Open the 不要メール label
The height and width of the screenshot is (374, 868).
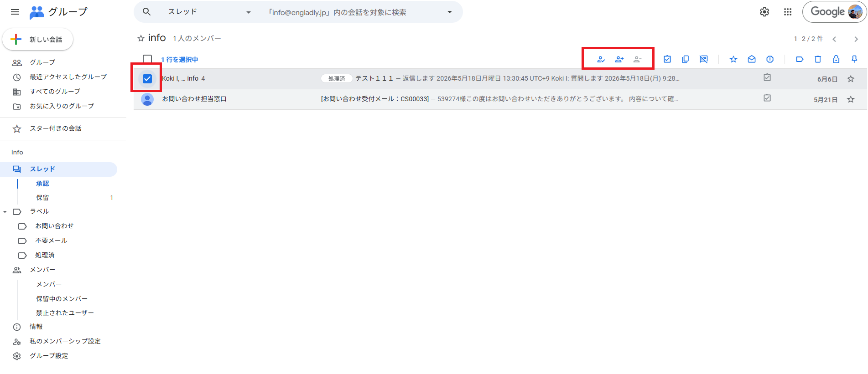pyautogui.click(x=51, y=241)
